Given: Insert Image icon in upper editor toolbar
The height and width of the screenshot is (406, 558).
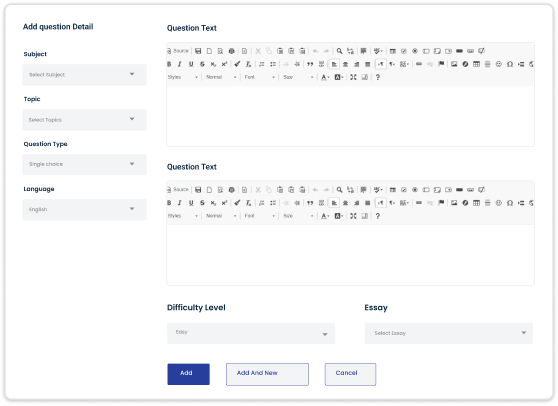Looking at the screenshot, I should (x=454, y=64).
